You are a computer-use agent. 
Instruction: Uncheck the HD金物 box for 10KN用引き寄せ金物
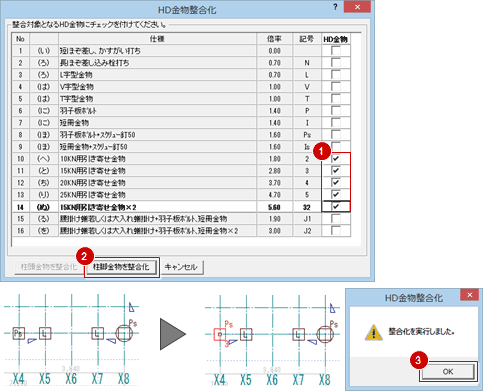pyautogui.click(x=336, y=159)
